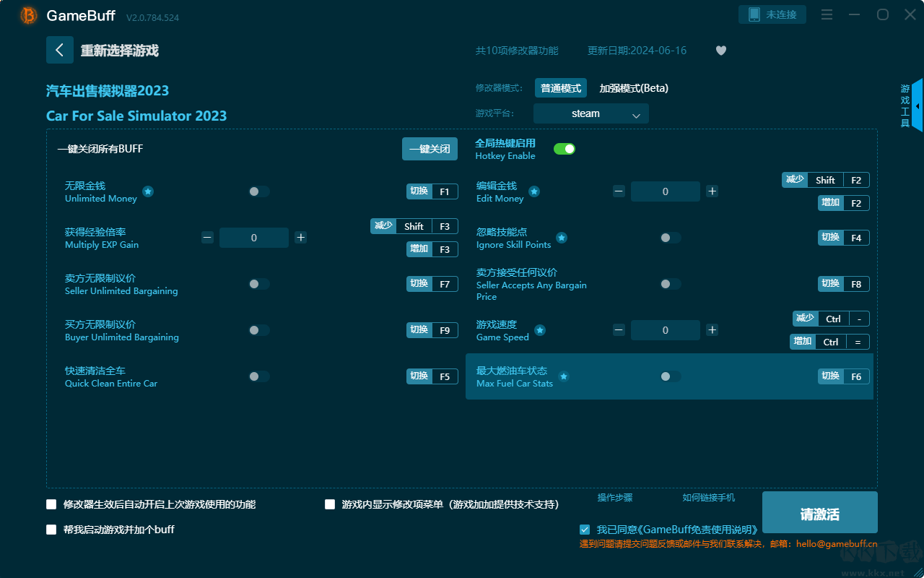Image resolution: width=924 pixels, height=578 pixels.
Task: Click the 未连接 connection button
Action: point(772,14)
